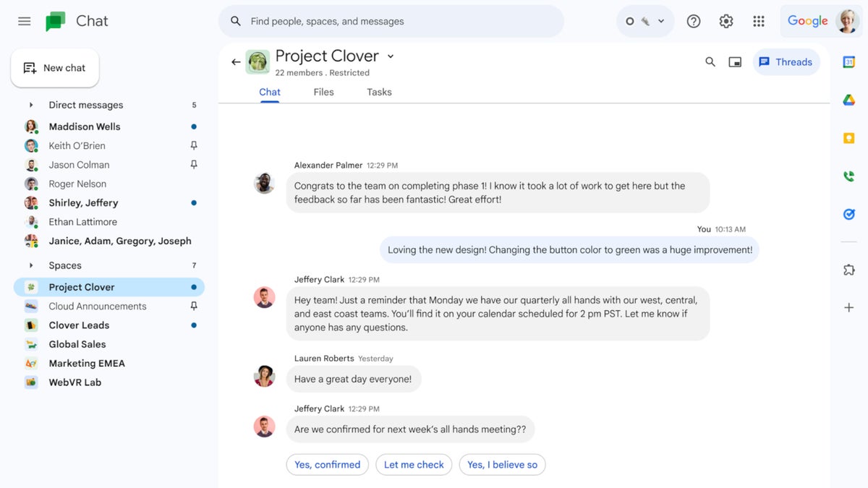Select the Project Clover space in sidebar
868x488 pixels.
pyautogui.click(x=109, y=287)
